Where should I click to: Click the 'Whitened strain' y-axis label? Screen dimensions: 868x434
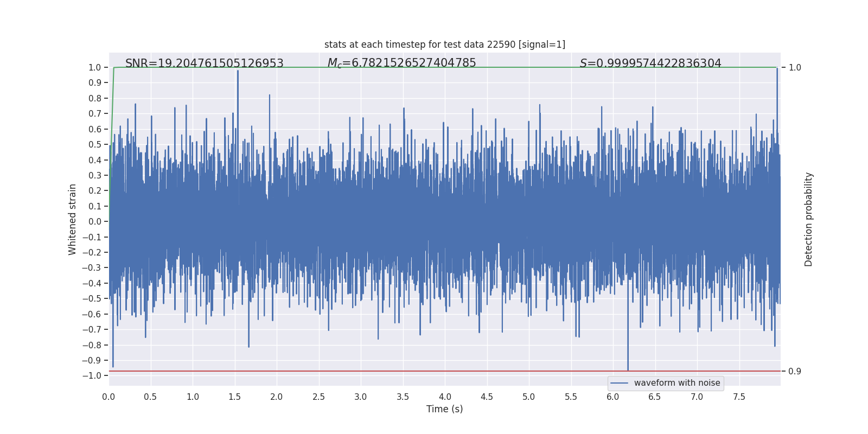tap(73, 219)
